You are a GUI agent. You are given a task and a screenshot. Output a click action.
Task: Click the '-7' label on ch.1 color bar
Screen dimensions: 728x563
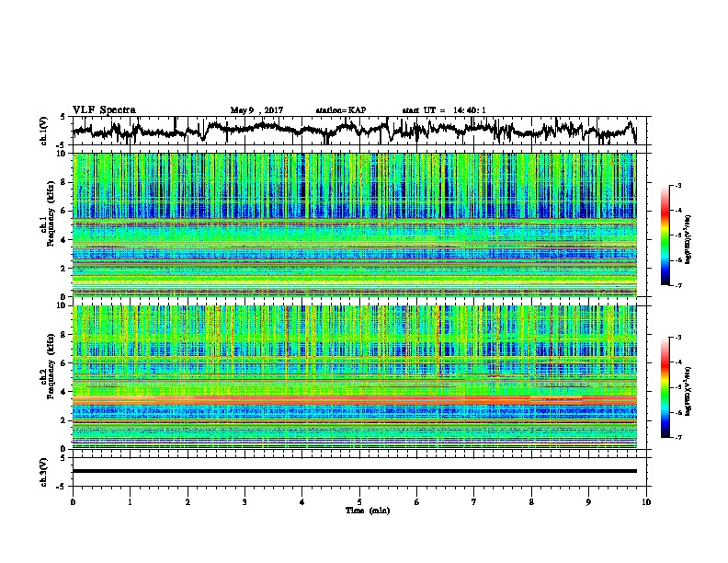677,285
